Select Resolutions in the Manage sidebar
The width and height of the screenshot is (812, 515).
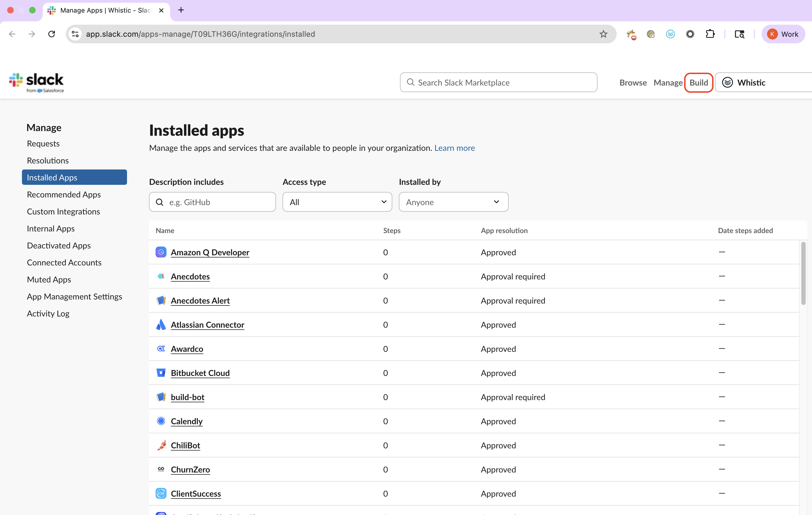coord(47,160)
